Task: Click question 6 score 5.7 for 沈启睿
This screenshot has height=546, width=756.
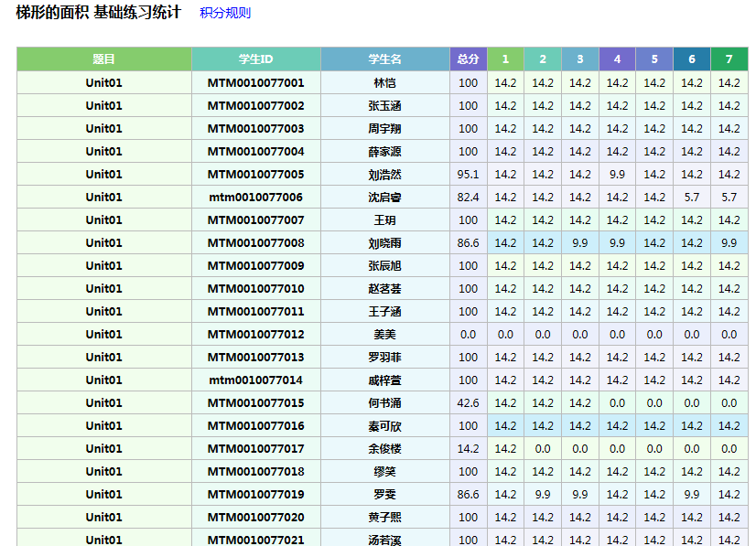Action: (691, 198)
